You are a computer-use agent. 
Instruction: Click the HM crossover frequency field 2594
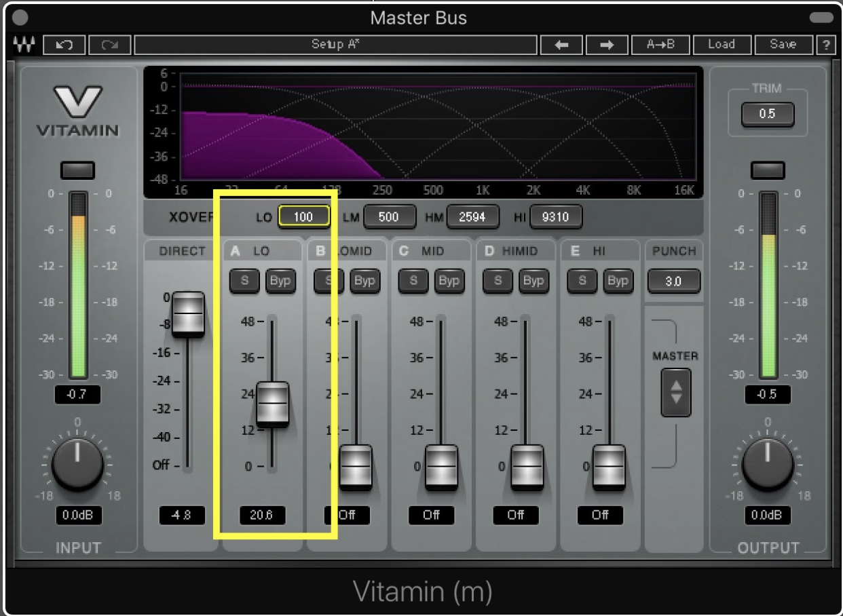(x=472, y=217)
